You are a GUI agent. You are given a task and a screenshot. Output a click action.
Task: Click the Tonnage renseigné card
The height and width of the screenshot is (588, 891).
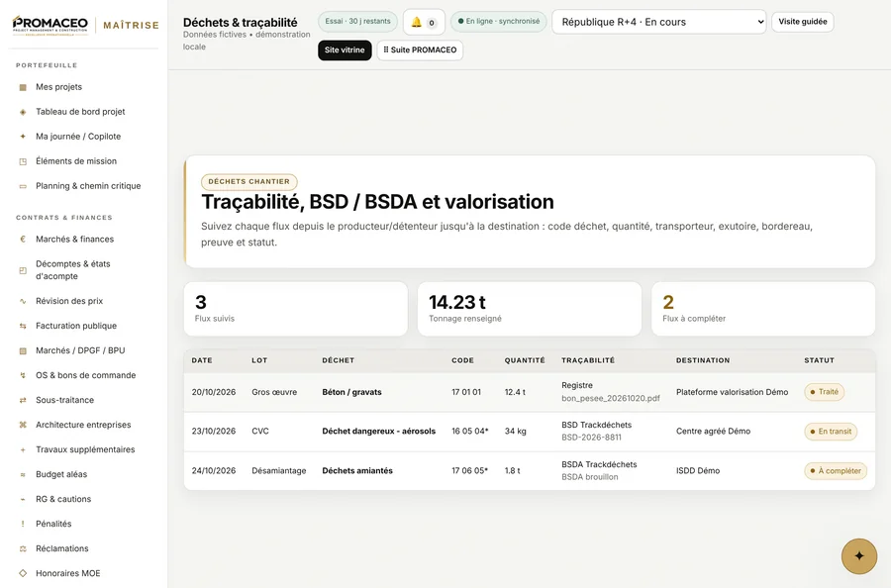pos(529,309)
